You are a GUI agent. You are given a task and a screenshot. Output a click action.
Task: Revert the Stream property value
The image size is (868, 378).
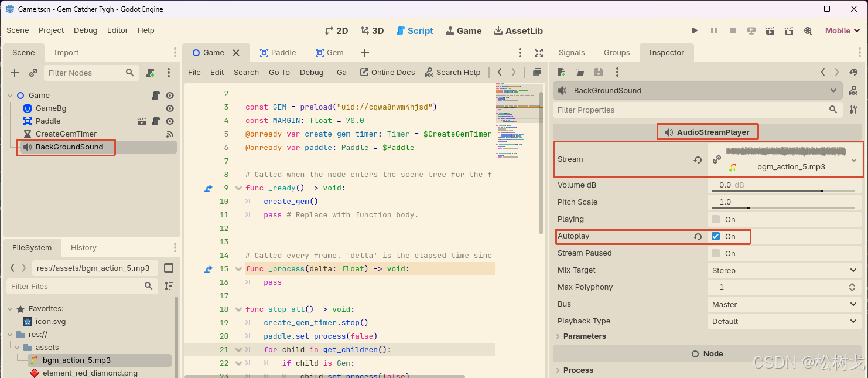pyautogui.click(x=698, y=160)
